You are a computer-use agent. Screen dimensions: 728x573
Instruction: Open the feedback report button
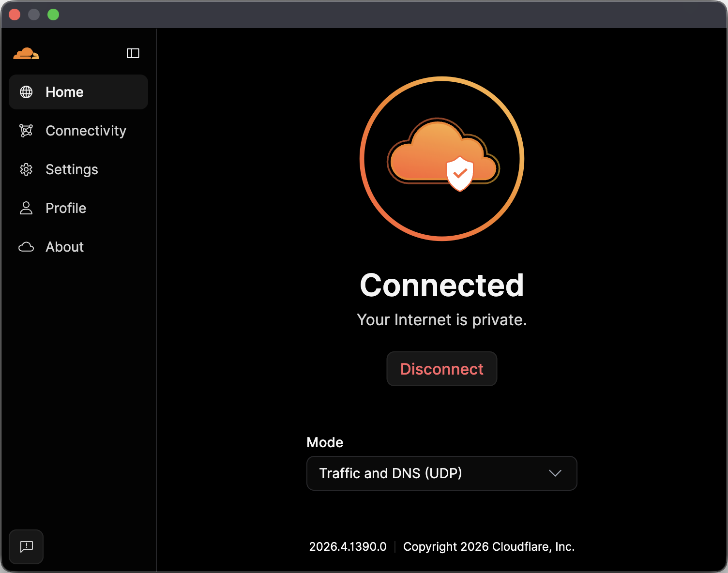coord(26,547)
